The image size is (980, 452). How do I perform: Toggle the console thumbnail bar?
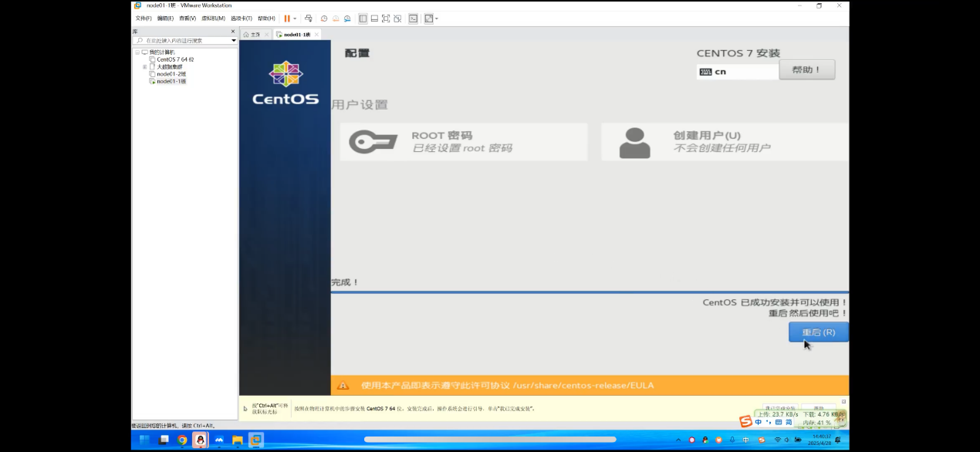coord(374,19)
